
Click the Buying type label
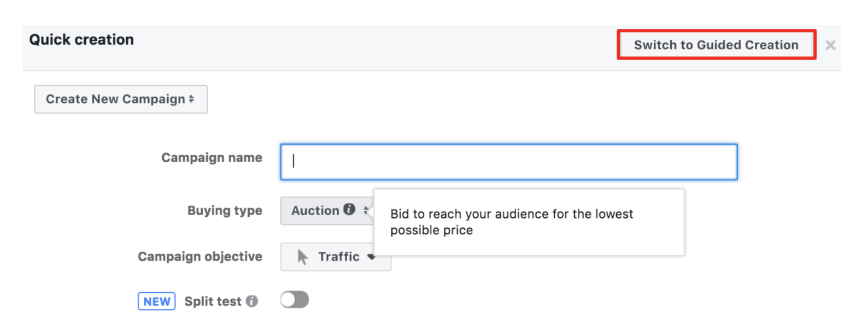tap(225, 211)
